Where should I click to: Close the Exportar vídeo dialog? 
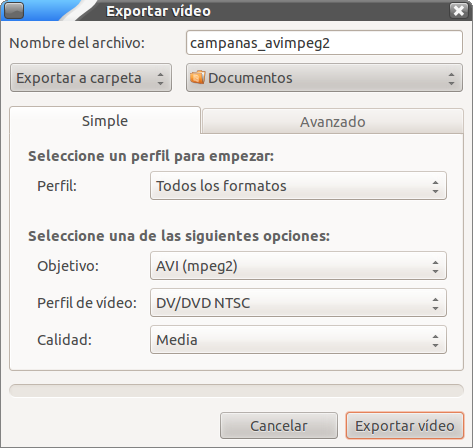[x=459, y=10]
